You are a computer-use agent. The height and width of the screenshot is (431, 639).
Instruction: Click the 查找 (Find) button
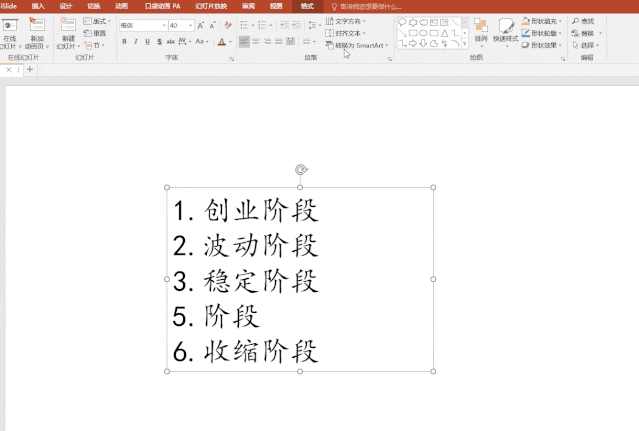click(583, 21)
